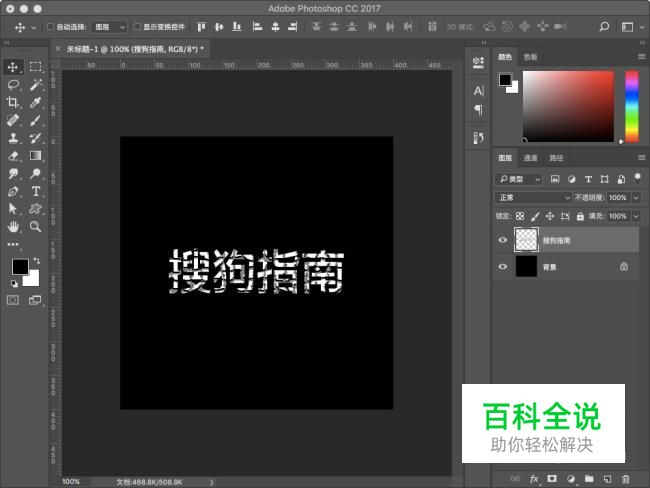Viewport: 650px width, 488px height.
Task: Enable the Auto-Select checkbox
Action: pyautogui.click(x=51, y=27)
